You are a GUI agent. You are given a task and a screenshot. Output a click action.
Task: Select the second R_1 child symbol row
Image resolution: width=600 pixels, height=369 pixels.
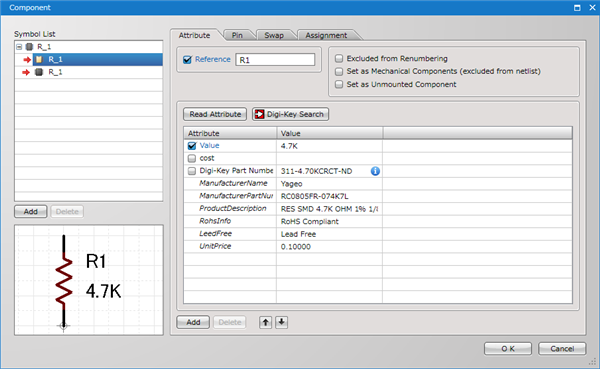click(x=89, y=72)
